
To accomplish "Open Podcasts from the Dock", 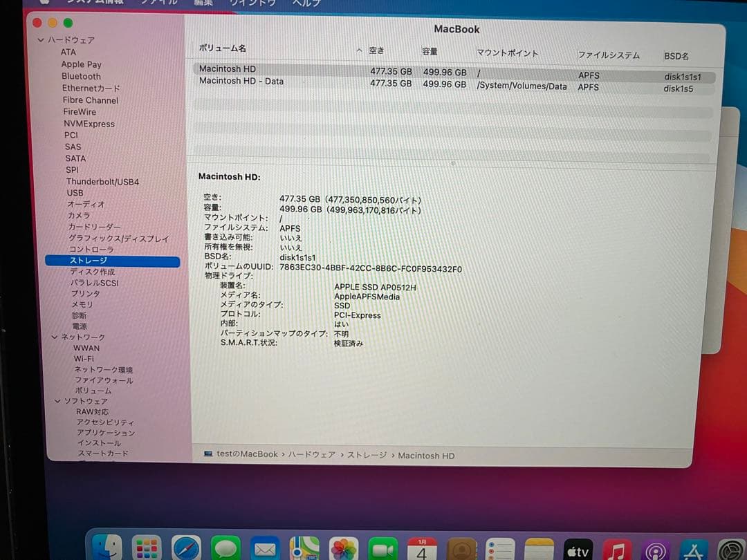I will point(656,551).
